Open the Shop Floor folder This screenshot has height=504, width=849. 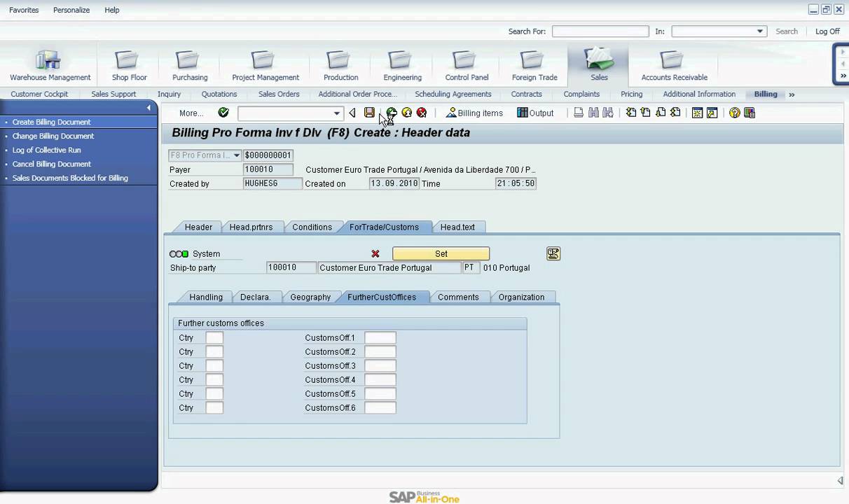130,66
